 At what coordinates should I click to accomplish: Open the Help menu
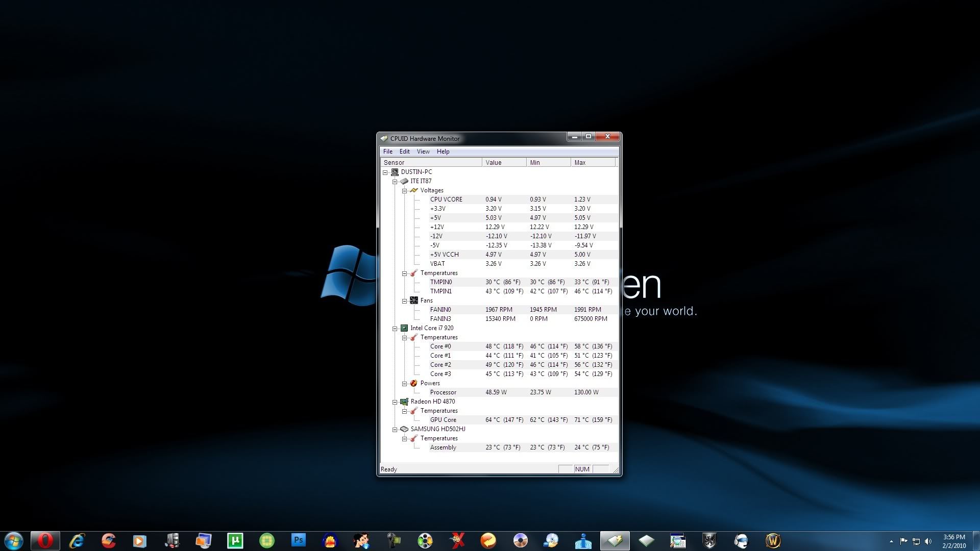point(443,152)
